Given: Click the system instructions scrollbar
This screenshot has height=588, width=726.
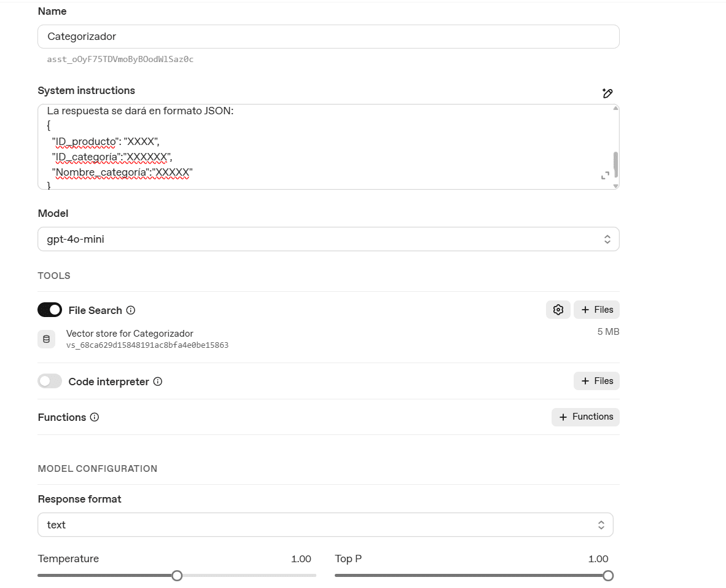Looking at the screenshot, I should tap(615, 165).
